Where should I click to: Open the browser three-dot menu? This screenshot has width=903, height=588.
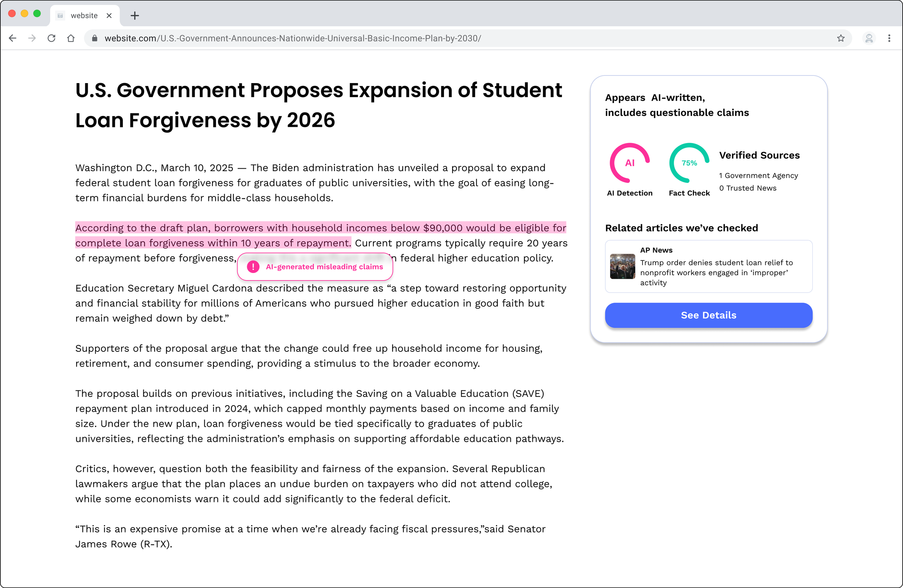pos(889,38)
